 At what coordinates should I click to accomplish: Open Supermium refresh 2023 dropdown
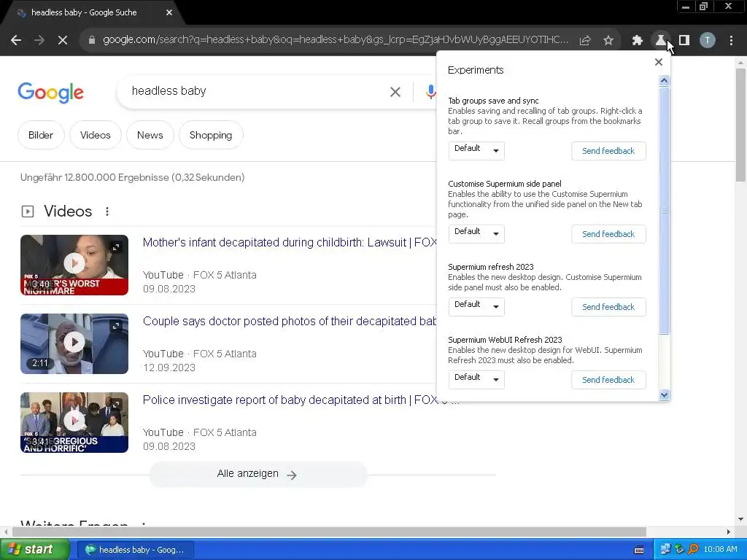476,306
